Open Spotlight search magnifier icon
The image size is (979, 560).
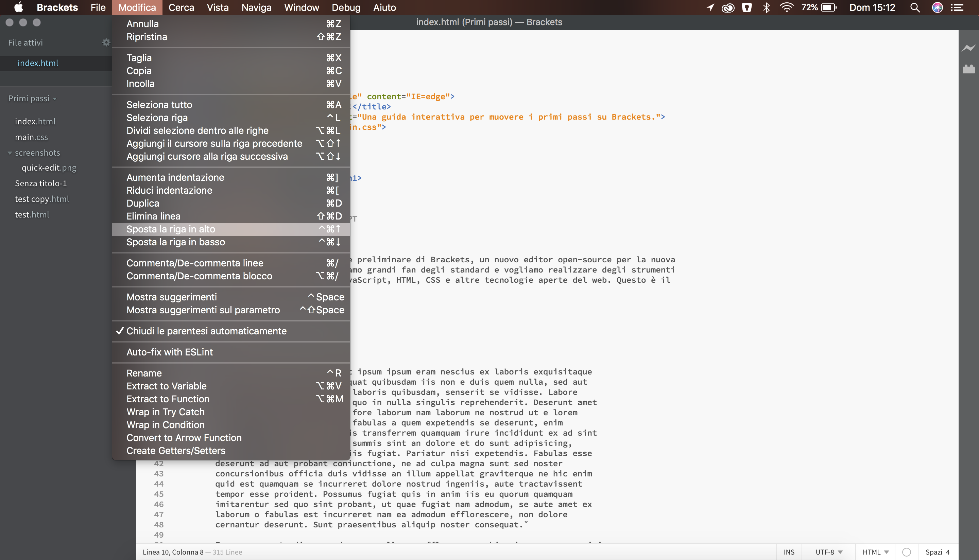coord(915,8)
